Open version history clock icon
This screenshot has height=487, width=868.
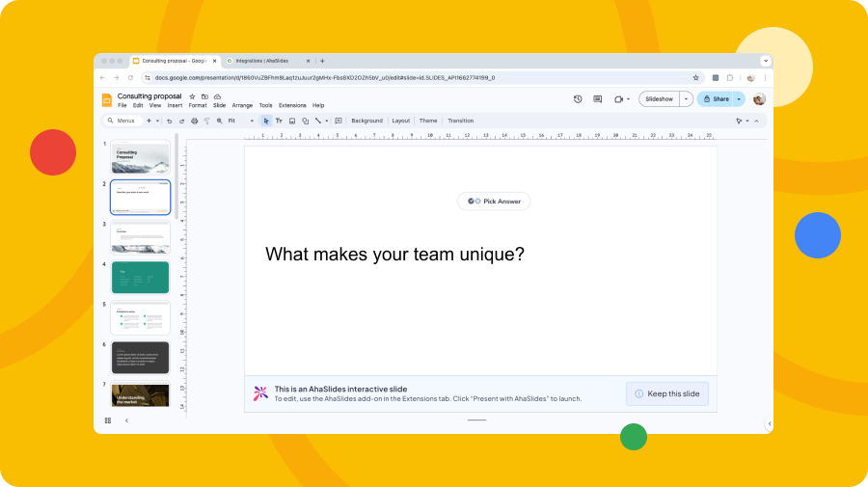coord(578,98)
